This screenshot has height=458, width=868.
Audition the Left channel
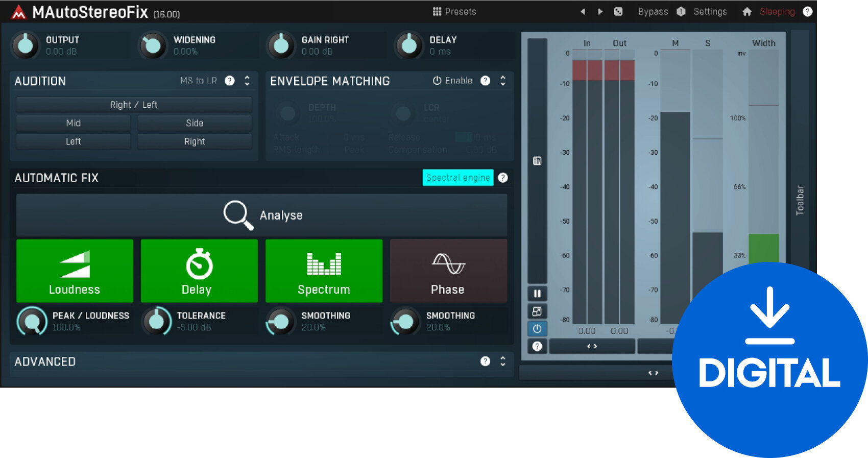pos(74,141)
